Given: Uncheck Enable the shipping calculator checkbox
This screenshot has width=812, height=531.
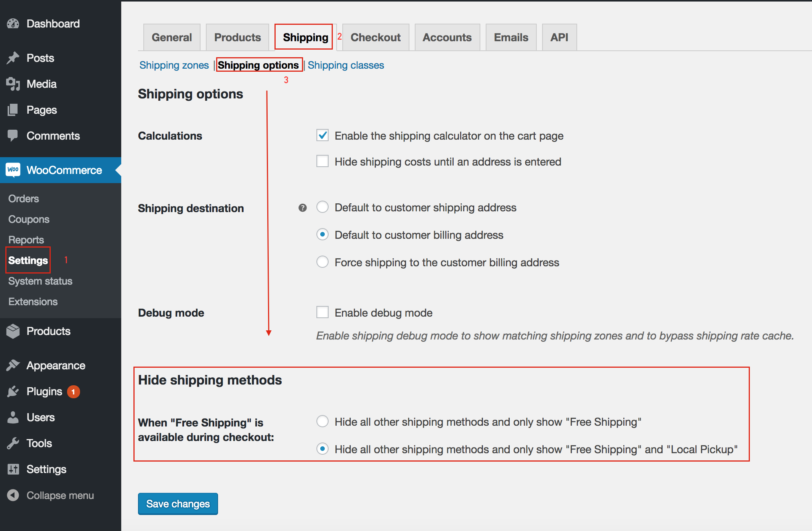Looking at the screenshot, I should 323,135.
